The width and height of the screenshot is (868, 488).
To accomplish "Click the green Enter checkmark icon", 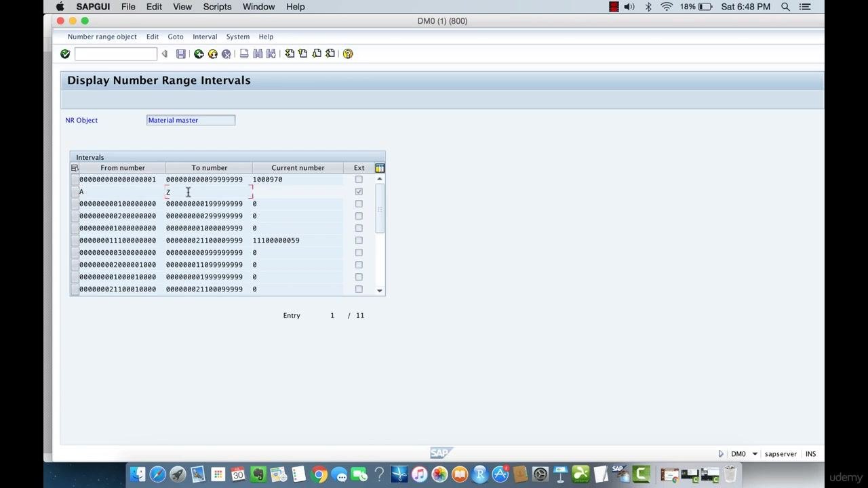I will [x=65, y=54].
